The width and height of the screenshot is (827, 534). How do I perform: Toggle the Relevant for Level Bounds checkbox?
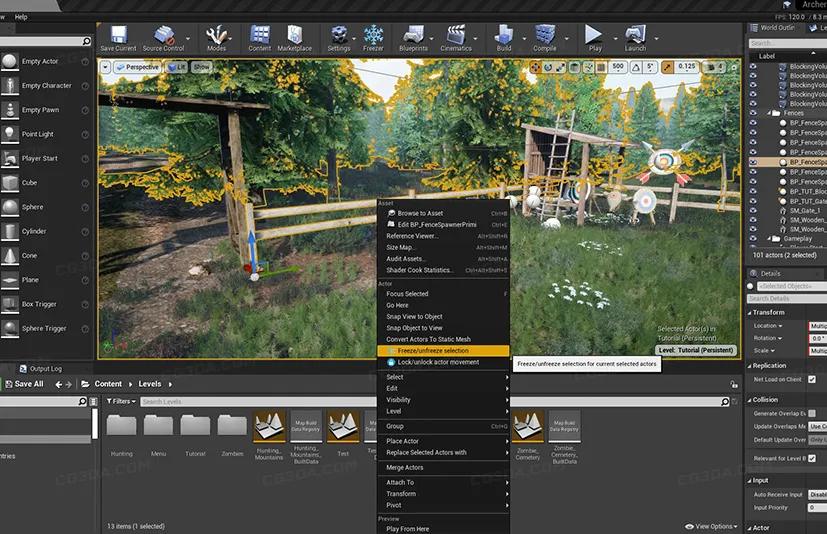[x=812, y=458]
